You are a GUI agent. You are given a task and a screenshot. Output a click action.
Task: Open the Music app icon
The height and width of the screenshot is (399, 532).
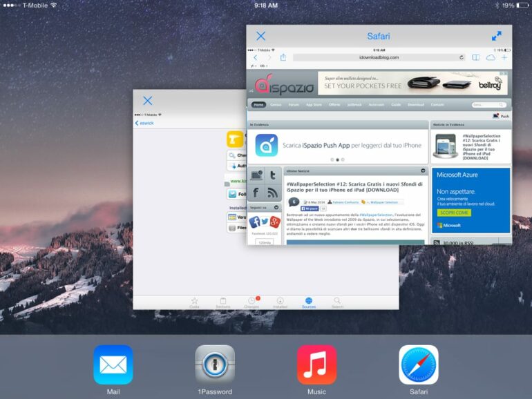(316, 364)
